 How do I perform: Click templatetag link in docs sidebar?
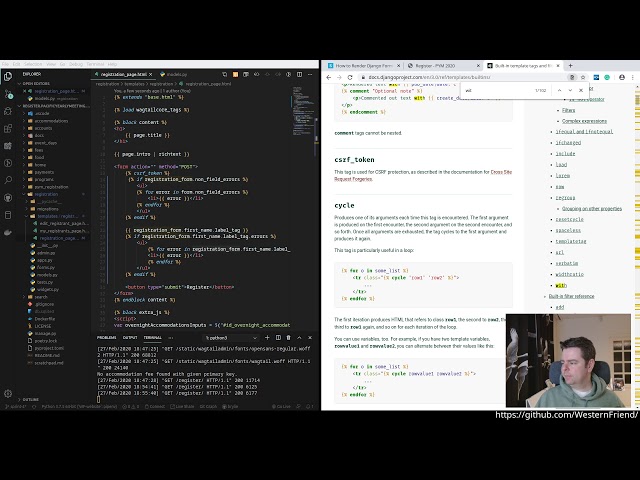(x=571, y=241)
